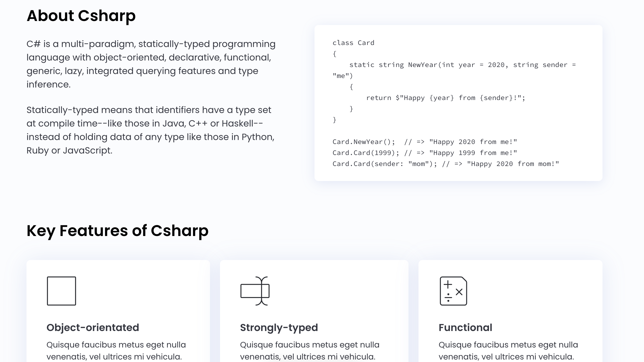Click the Card.NewYear() example line
The image size is (644, 362).
tap(424, 141)
